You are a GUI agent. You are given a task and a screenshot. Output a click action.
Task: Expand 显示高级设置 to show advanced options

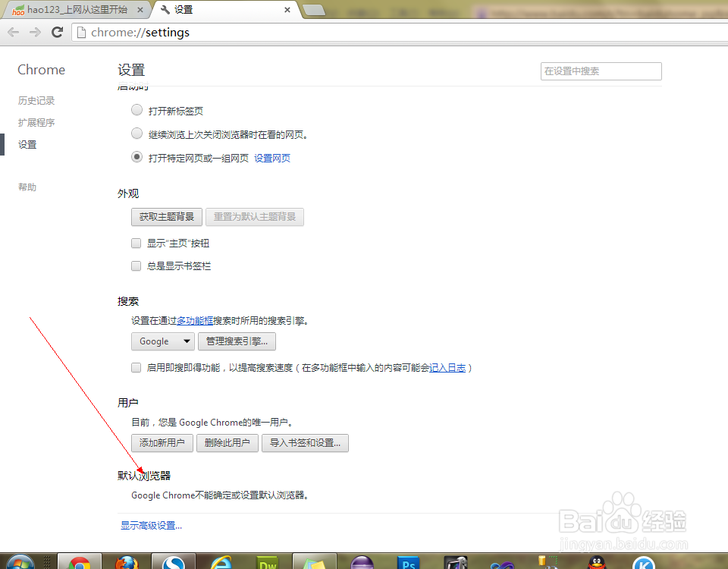click(150, 525)
